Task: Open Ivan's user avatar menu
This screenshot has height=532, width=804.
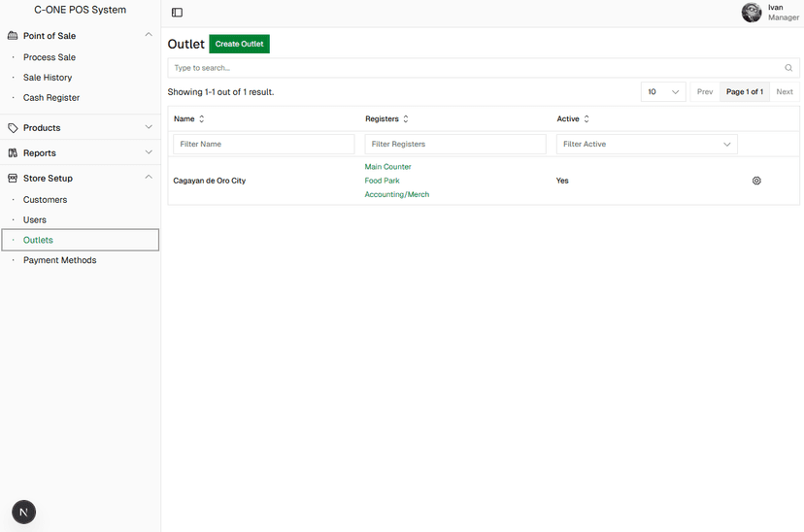Action: tap(752, 13)
